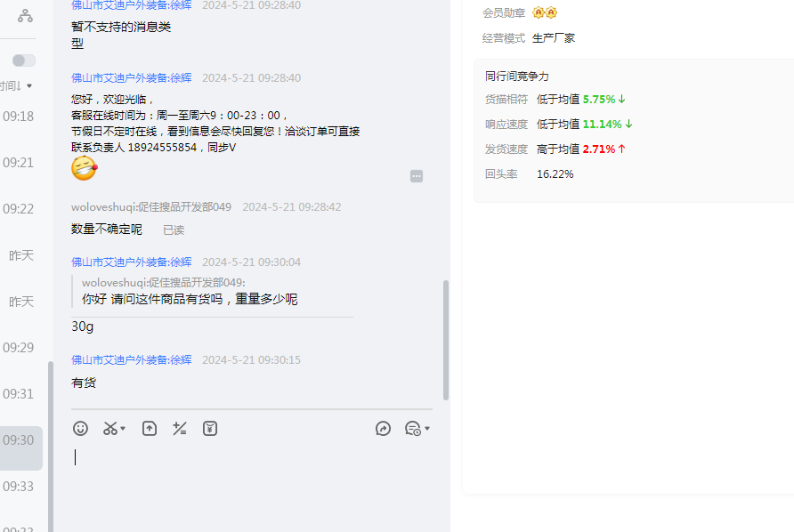Click the upload file icon
Viewport: 794px width, 532px height.
tap(150, 429)
